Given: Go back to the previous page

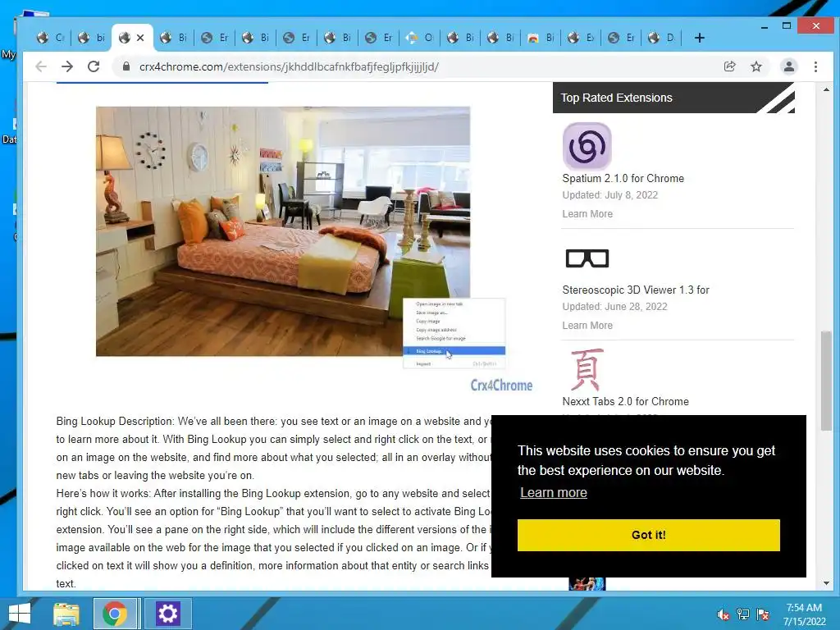Looking at the screenshot, I should pyautogui.click(x=41, y=66).
